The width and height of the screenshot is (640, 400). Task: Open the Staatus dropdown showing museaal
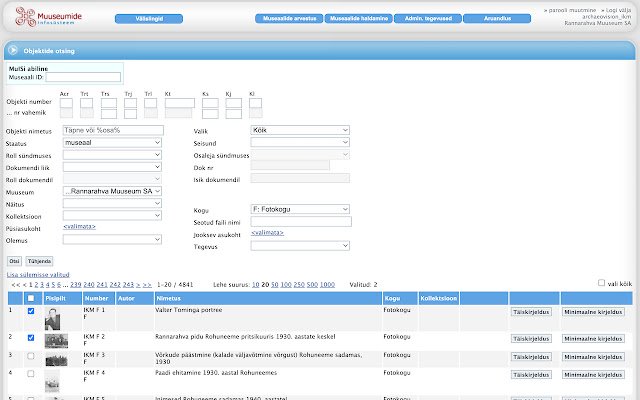point(112,142)
